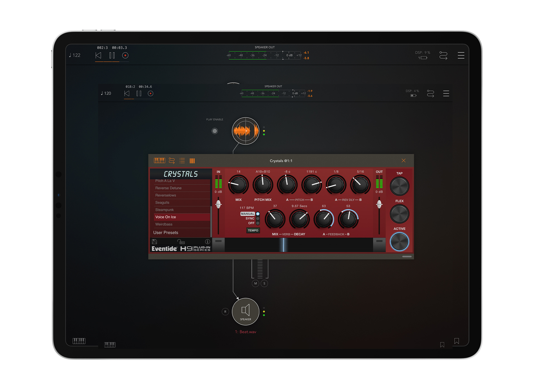Click the blue marker on the ribbon strip

pyautogui.click(x=283, y=245)
